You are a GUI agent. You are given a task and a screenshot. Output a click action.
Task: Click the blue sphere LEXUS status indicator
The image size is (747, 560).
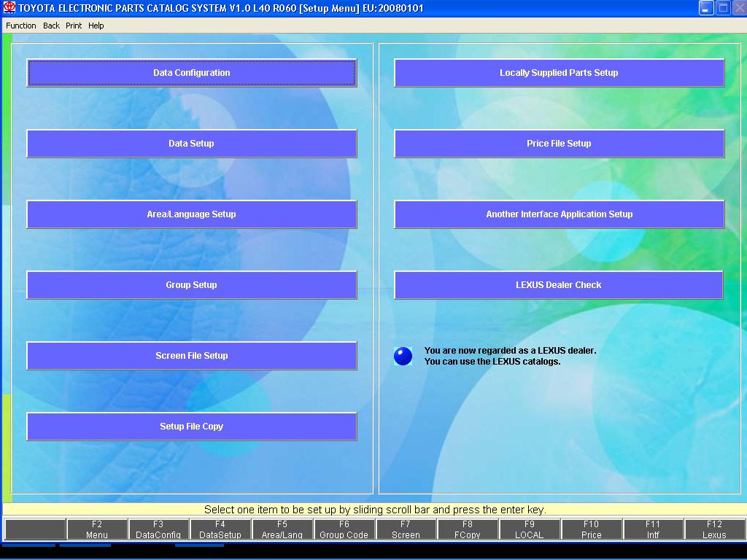click(403, 356)
